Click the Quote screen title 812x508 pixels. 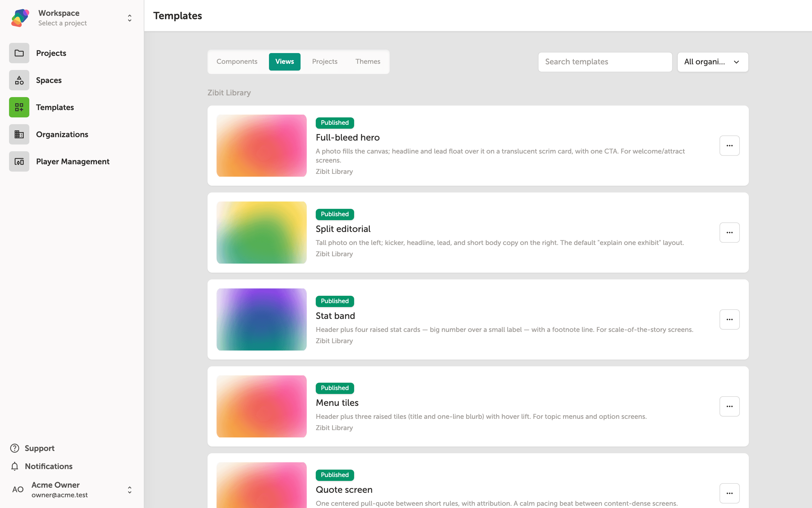(x=344, y=490)
